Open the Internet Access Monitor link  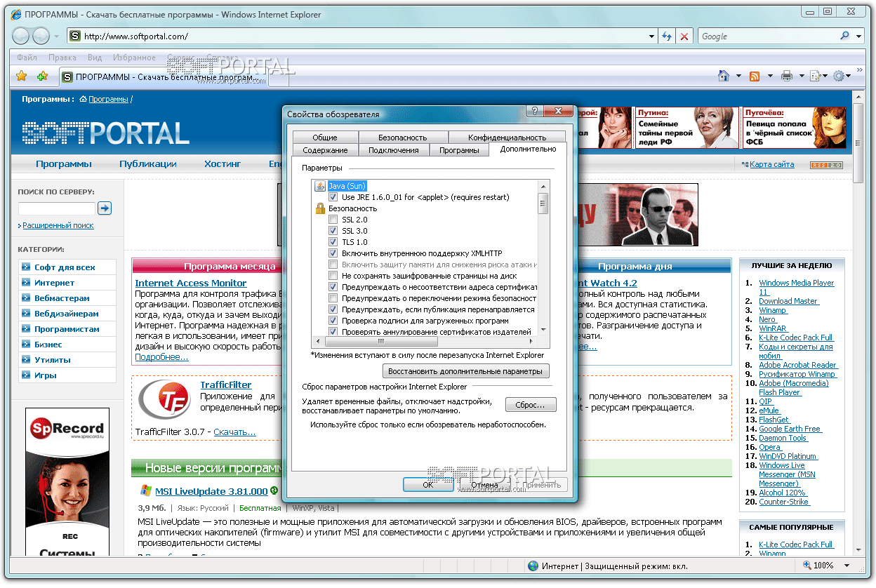[191, 283]
